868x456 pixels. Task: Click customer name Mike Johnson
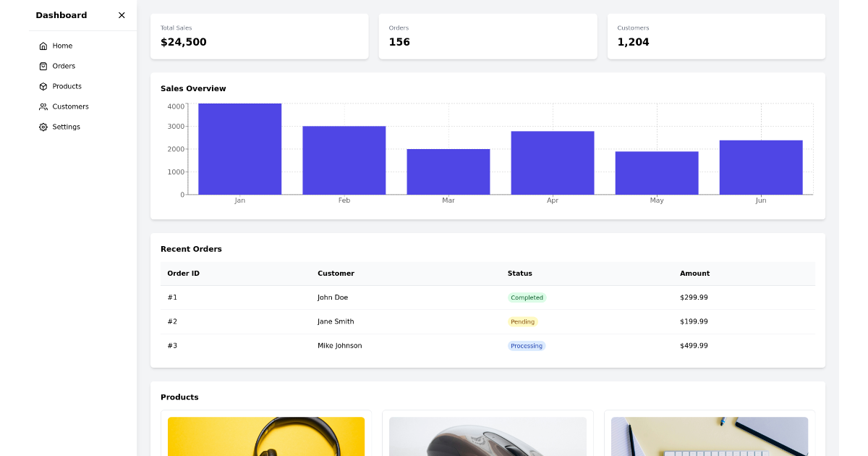pyautogui.click(x=340, y=345)
